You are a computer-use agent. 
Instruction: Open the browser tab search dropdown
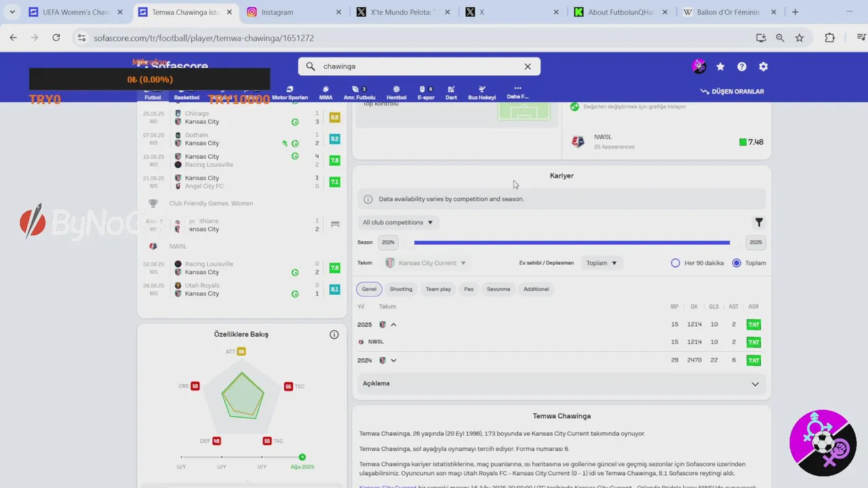pyautogui.click(x=12, y=12)
